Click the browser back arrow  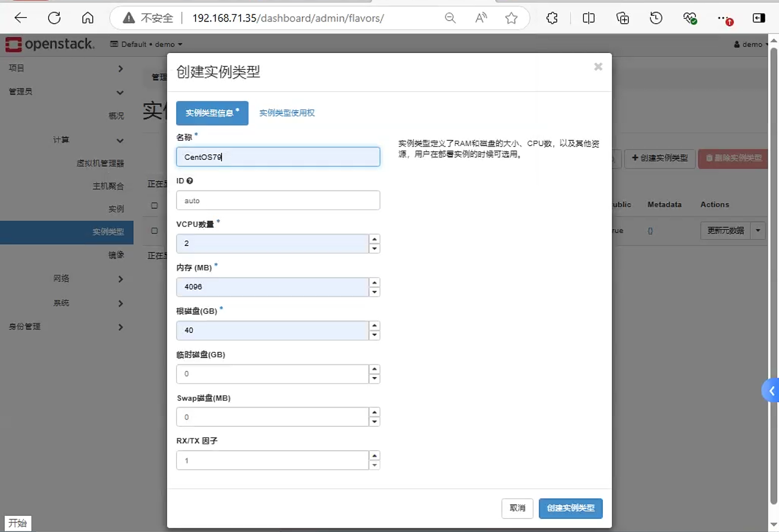[x=21, y=18]
